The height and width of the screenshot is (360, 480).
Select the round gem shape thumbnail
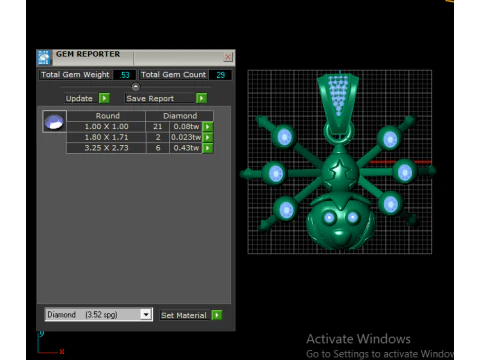[54, 122]
